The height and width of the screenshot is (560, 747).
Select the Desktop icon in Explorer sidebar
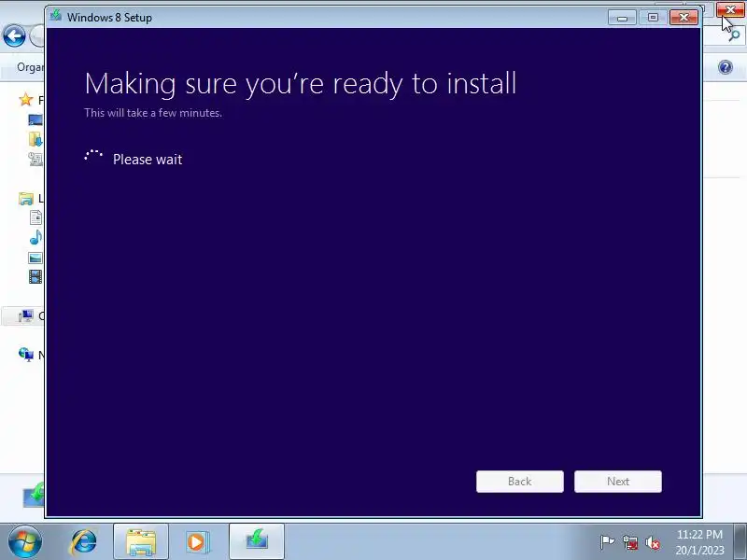[35, 119]
